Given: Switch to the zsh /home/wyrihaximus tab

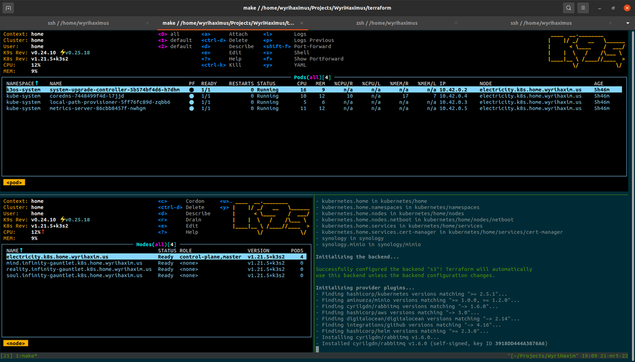Looking at the screenshot, I should tap(387, 23).
